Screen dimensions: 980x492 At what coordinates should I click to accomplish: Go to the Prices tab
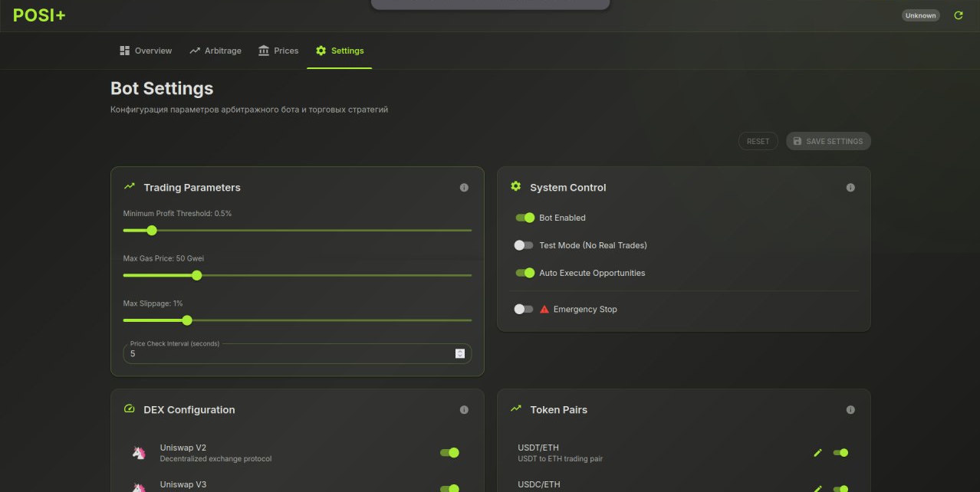pyautogui.click(x=278, y=51)
